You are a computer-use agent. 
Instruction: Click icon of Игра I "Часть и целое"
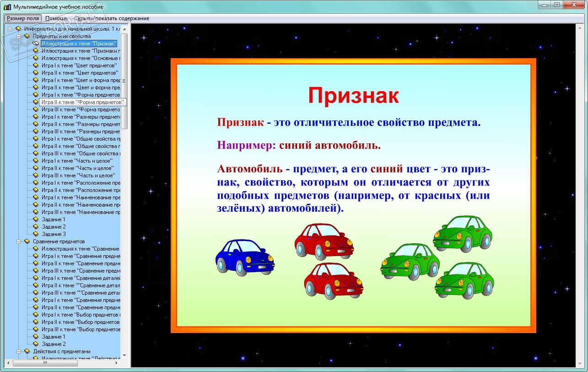(x=36, y=161)
